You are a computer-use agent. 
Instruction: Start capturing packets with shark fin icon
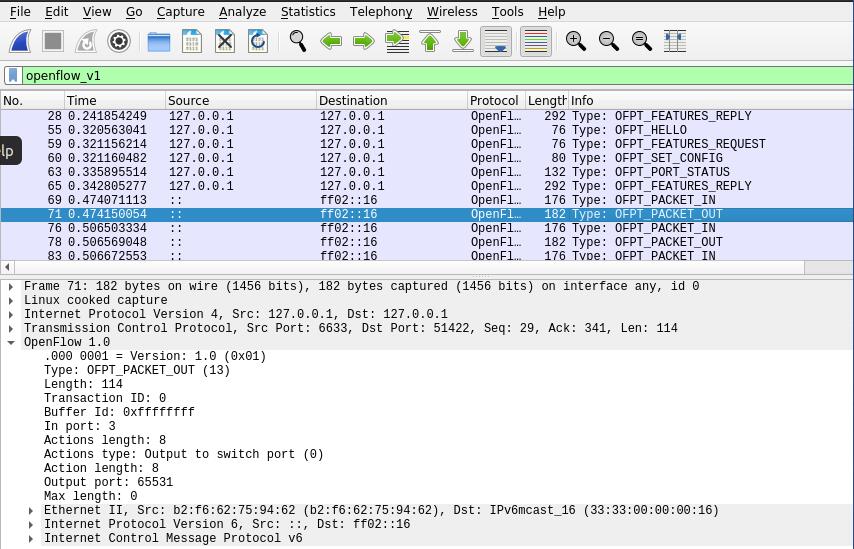[20, 41]
